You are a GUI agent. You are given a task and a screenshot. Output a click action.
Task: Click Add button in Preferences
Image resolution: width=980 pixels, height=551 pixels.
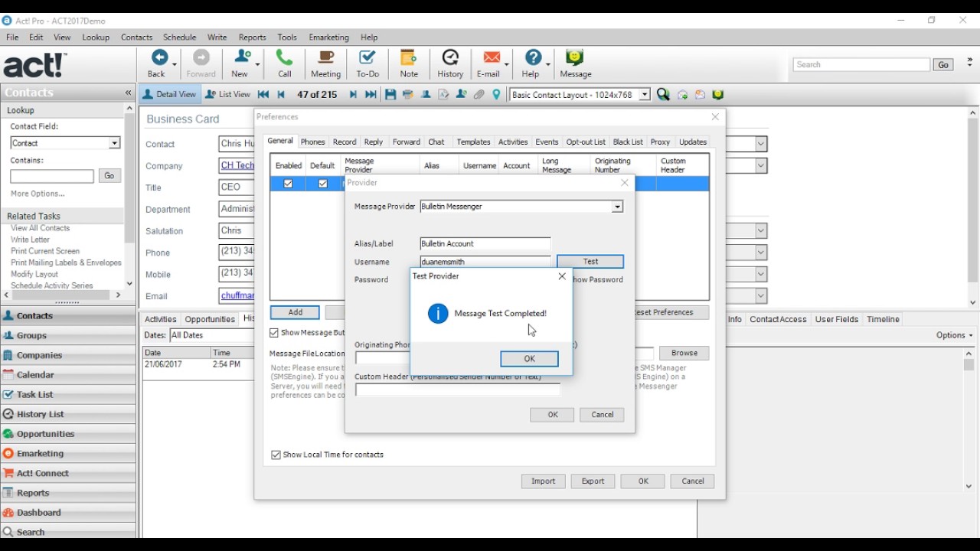tap(295, 312)
